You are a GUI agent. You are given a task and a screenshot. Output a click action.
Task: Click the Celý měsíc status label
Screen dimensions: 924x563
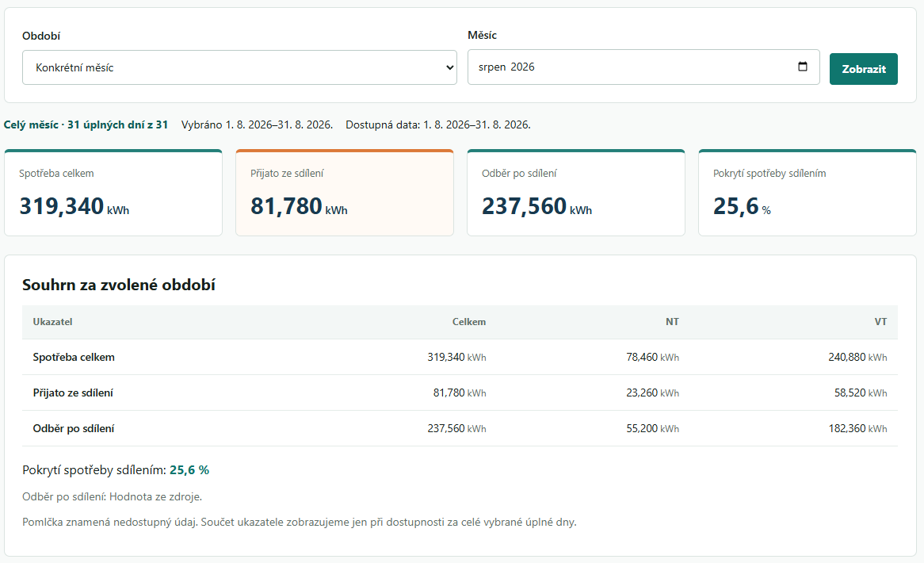[31, 125]
